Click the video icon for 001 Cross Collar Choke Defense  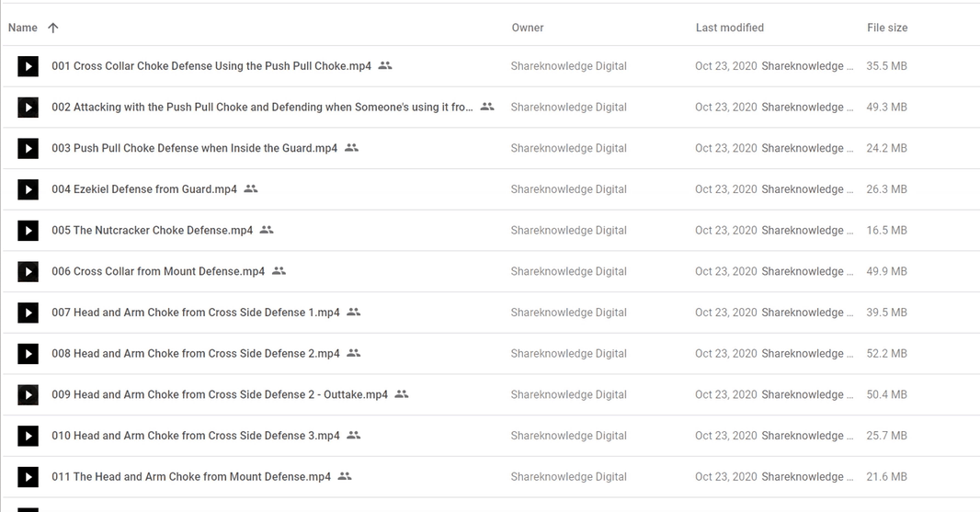pyautogui.click(x=28, y=66)
